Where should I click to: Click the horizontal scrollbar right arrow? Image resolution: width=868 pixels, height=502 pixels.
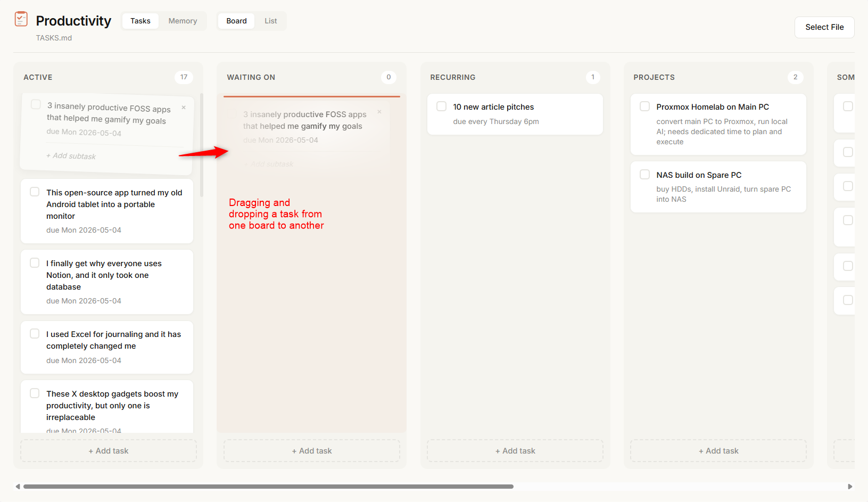click(850, 487)
